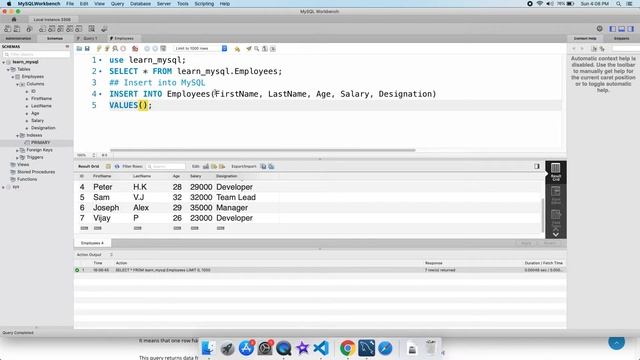Select the Designation column in schema tree

(x=43, y=128)
